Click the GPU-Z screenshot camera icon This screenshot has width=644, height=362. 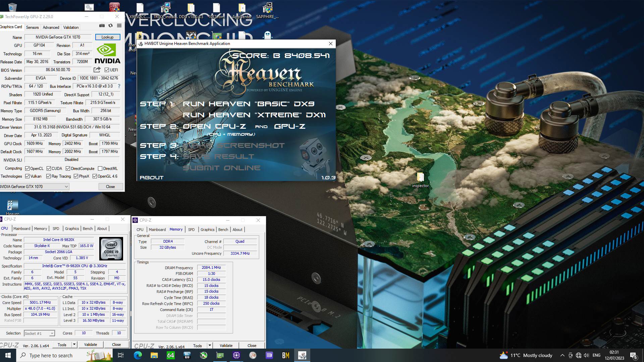(x=102, y=26)
